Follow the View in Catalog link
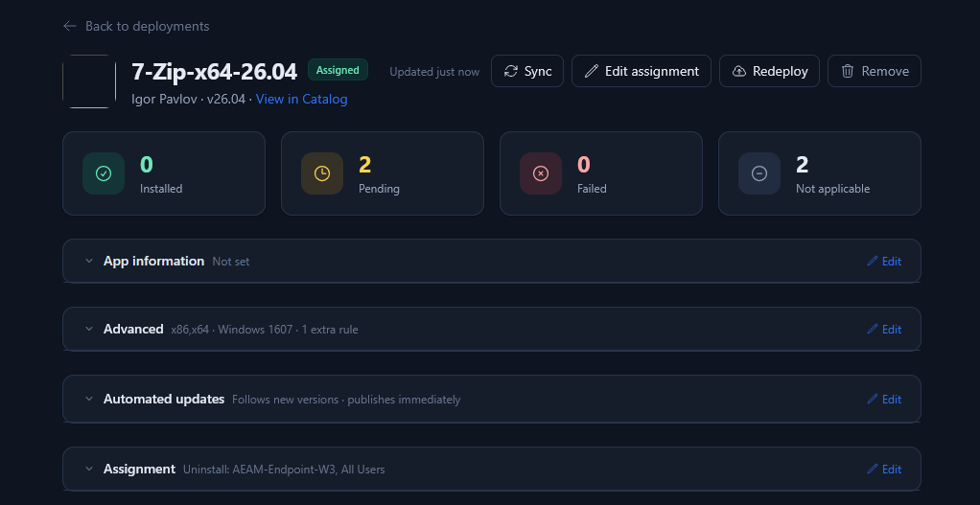 (302, 100)
